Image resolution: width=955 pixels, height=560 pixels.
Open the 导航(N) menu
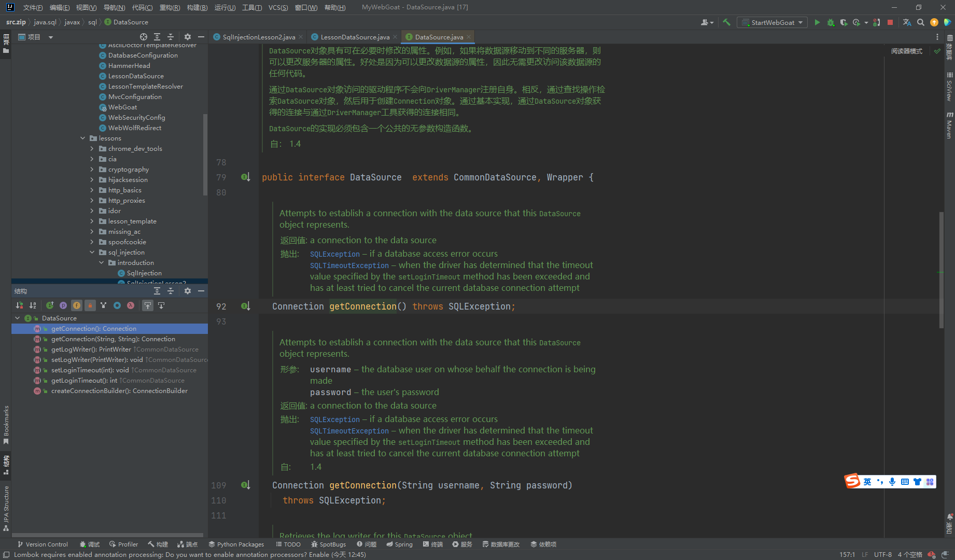pos(114,7)
